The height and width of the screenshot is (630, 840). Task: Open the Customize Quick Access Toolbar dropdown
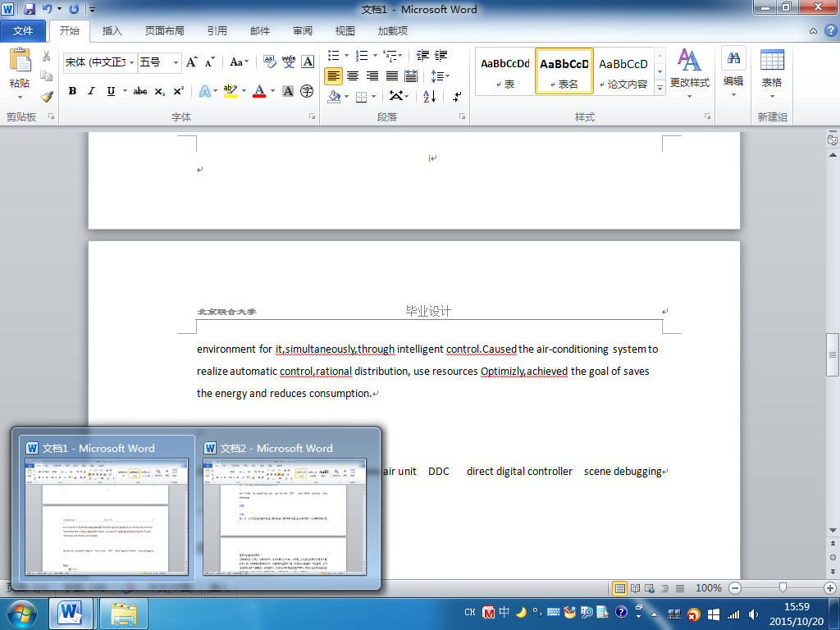(92, 9)
